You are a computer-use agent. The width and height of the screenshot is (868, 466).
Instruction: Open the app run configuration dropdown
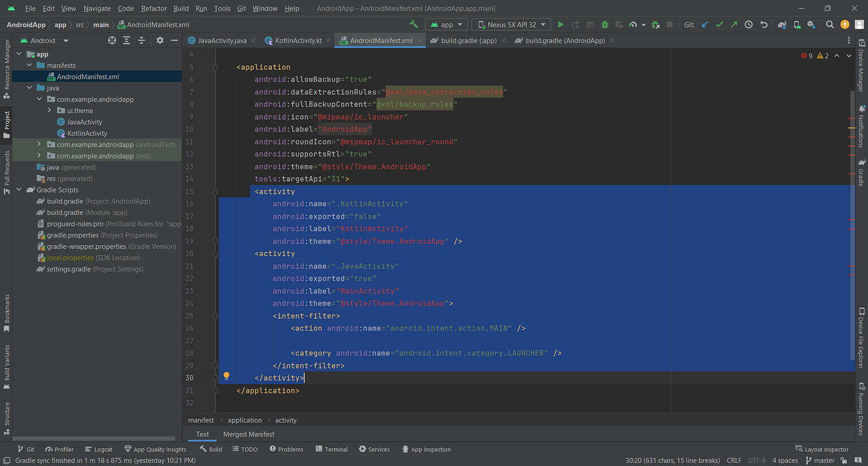click(x=445, y=24)
